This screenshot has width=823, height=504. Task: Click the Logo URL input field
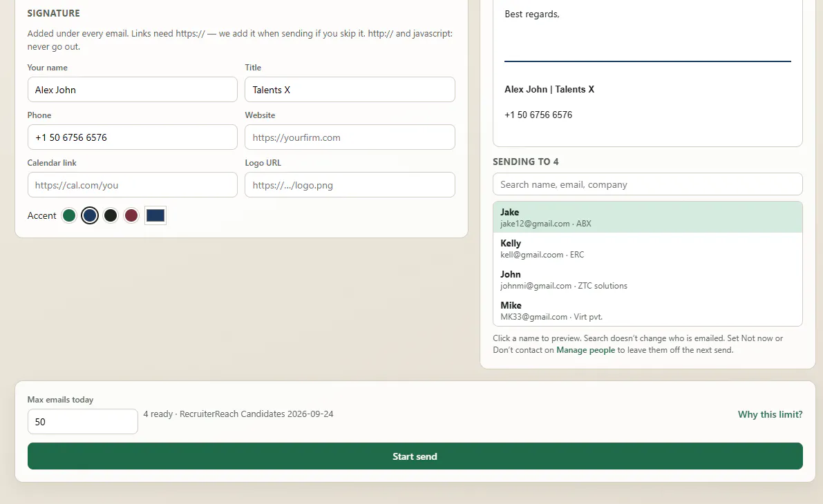(x=350, y=185)
